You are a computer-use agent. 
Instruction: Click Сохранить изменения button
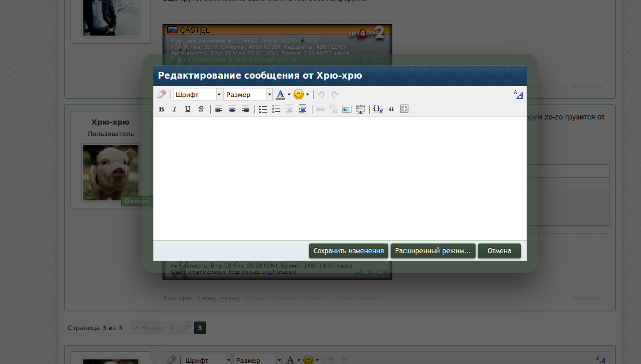point(349,251)
